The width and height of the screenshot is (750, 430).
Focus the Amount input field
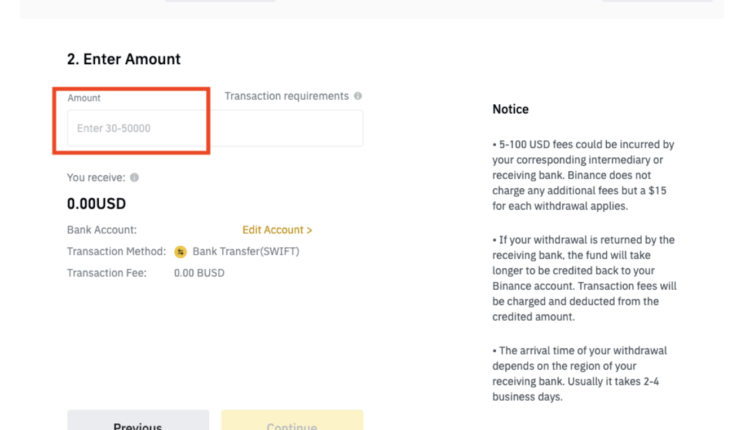[137, 128]
